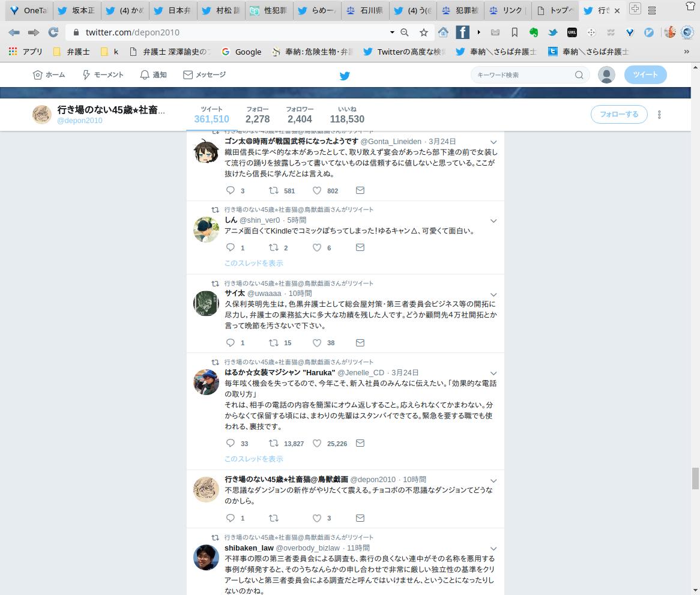The width and height of the screenshot is (700, 595).
Task: Like the Jenelle_CD tweet with 25,226 likes
Action: click(317, 443)
